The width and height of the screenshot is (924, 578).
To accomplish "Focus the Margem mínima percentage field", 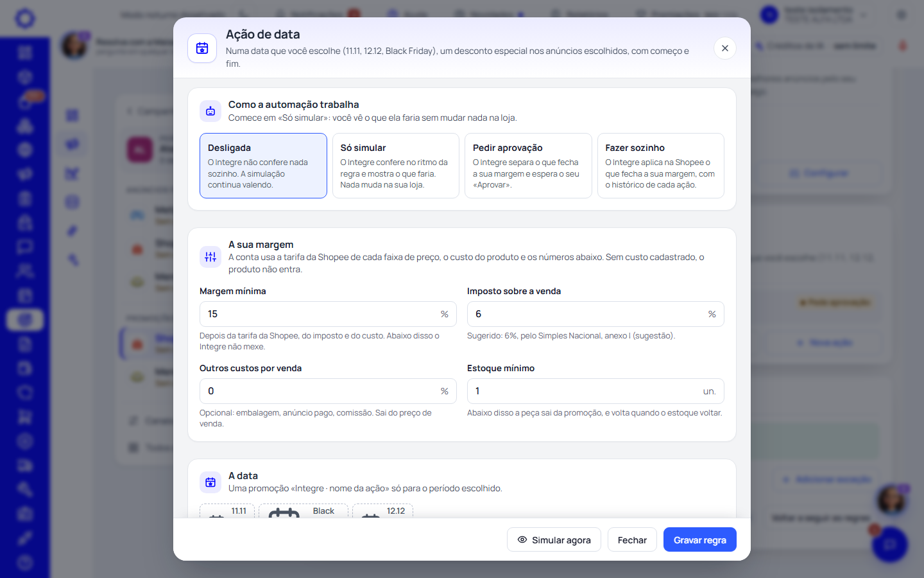I will 328,314.
